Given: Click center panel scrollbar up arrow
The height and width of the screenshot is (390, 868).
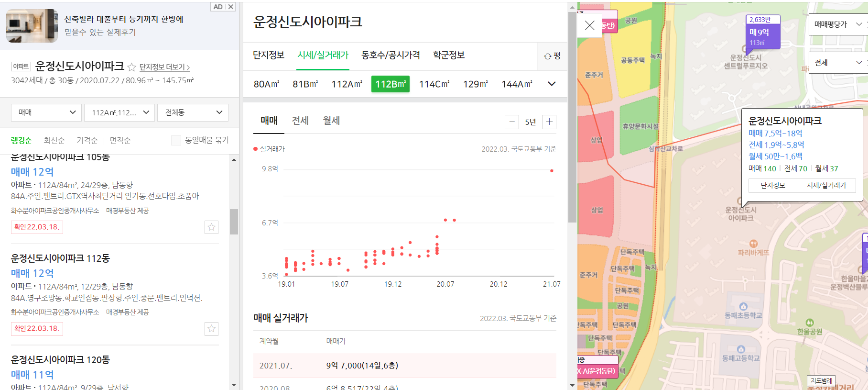Looking at the screenshot, I should (572, 7).
